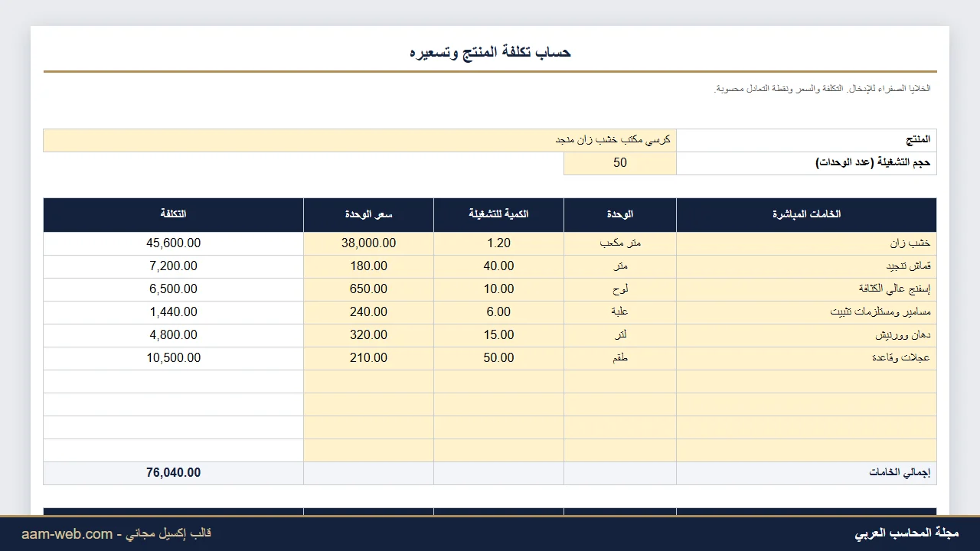Click the cost value 45,600.00
This screenshot has height=551, width=980.
pos(174,243)
